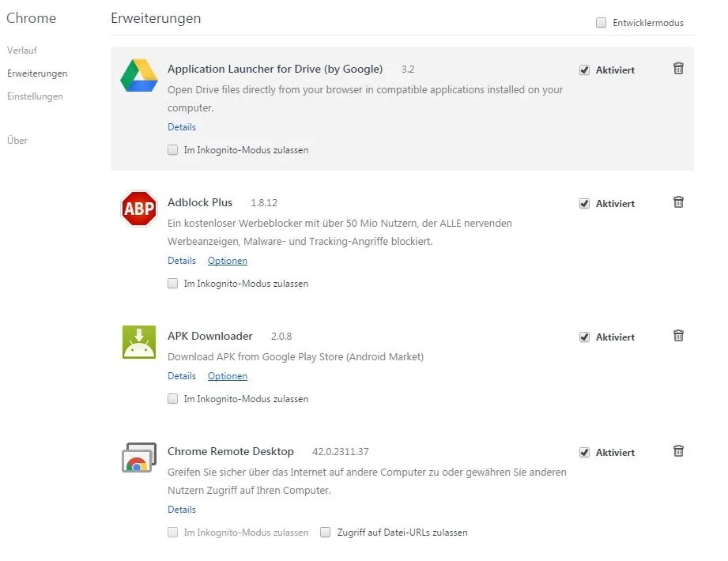Check Im Inkognito-Modus zulassen for APK Downloader
Image resolution: width=728 pixels, height=561 pixels.
coord(172,399)
